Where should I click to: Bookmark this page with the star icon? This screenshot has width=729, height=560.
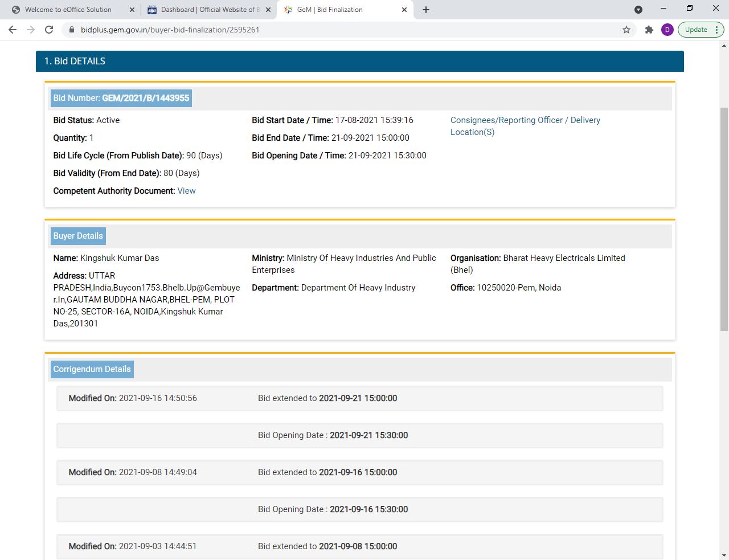pyautogui.click(x=626, y=30)
